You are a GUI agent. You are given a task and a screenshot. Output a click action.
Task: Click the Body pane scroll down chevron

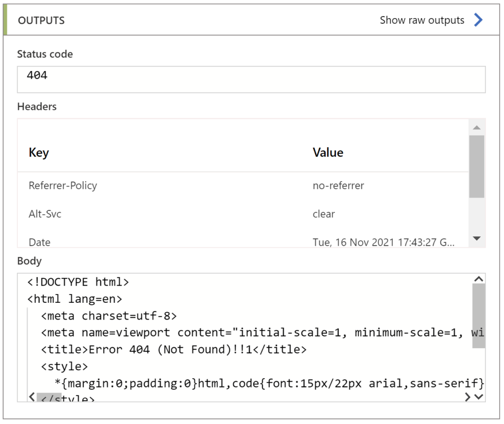478,397
